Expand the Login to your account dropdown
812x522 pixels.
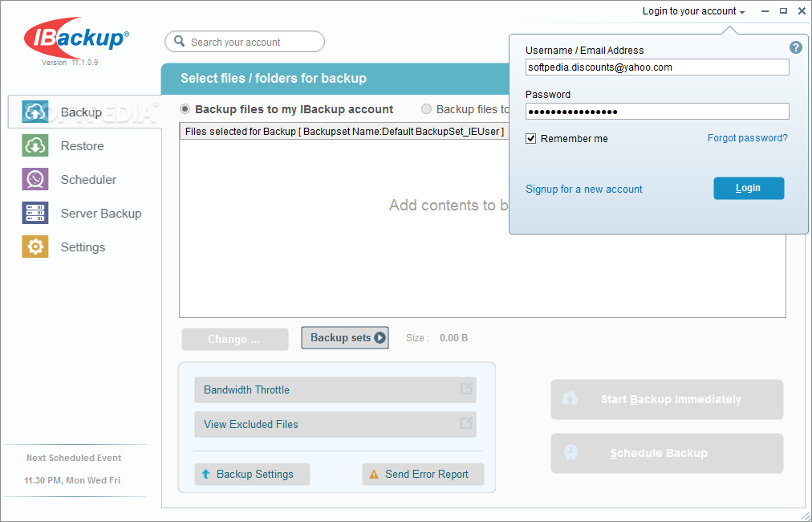coord(693,11)
